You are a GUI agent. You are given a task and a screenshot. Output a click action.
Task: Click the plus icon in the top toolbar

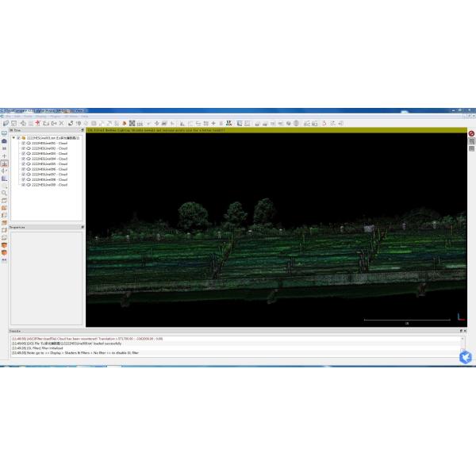tap(213, 123)
